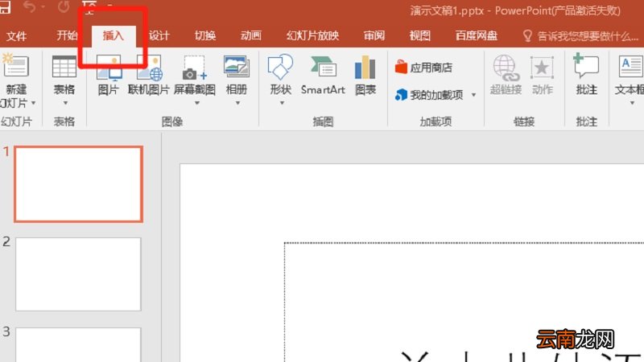Open the App Store (应用商店) add-ins
Screen dimensions: 644x362
click(423, 68)
